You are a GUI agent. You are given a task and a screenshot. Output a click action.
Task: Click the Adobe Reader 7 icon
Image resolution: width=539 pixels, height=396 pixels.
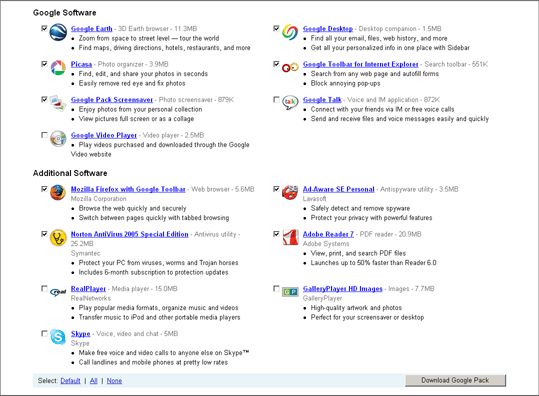[290, 237]
